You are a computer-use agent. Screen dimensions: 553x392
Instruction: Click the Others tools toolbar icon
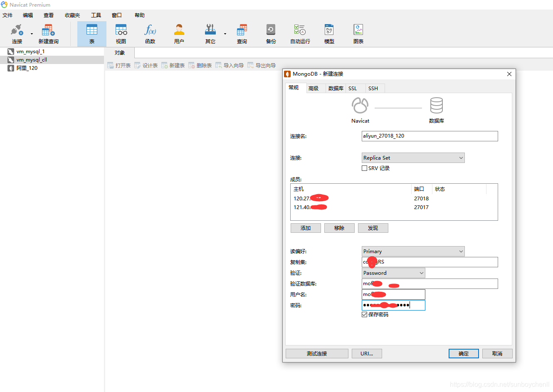210,34
